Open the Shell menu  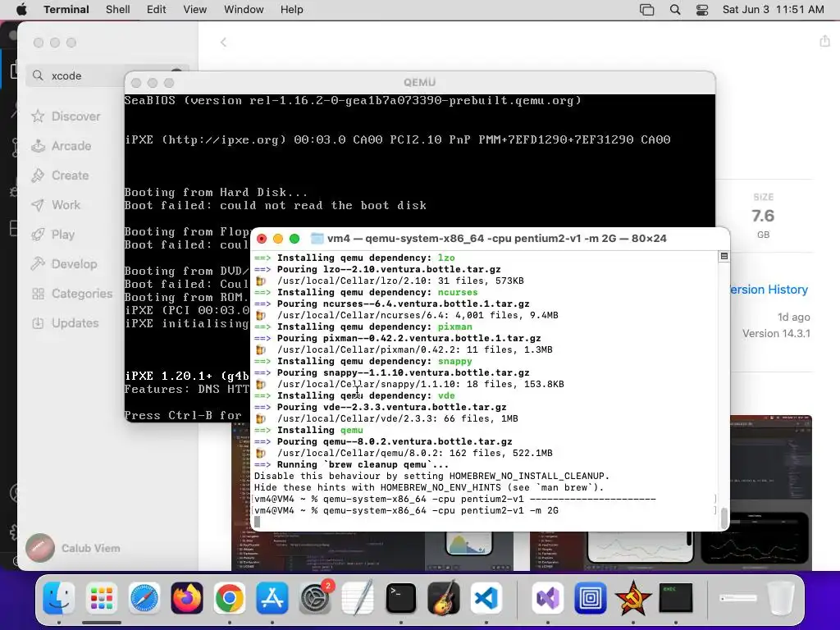point(118,10)
